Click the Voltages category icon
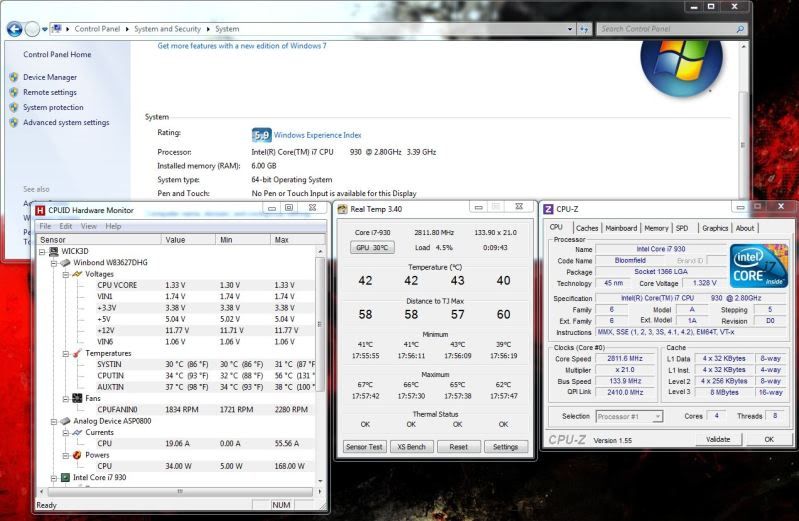This screenshot has width=799, height=521. pos(77,274)
